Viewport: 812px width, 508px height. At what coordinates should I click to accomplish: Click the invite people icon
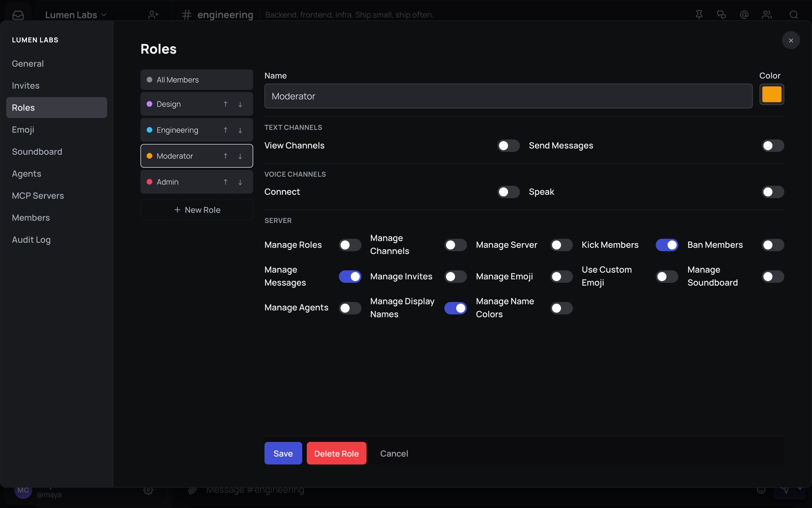153,15
